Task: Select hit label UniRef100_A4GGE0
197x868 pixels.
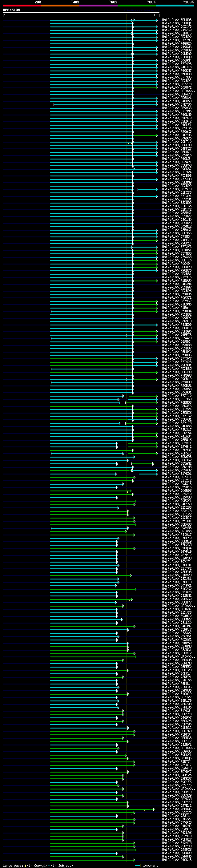Action: click(177, 43)
